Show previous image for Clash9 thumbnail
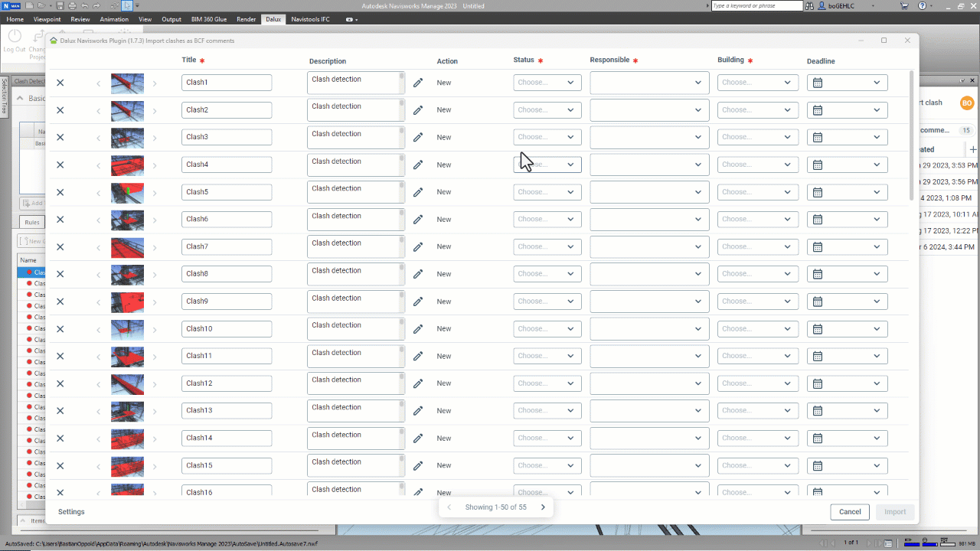The width and height of the screenshot is (980, 551). pyautogui.click(x=98, y=302)
